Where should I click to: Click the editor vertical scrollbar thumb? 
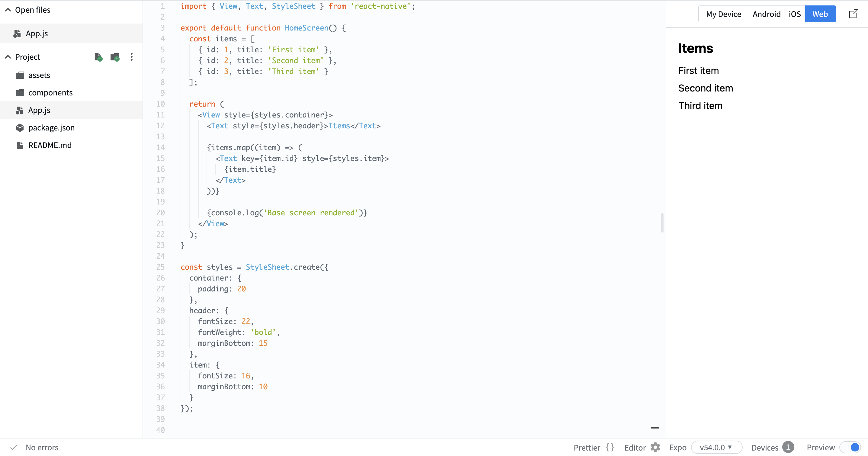click(x=662, y=223)
